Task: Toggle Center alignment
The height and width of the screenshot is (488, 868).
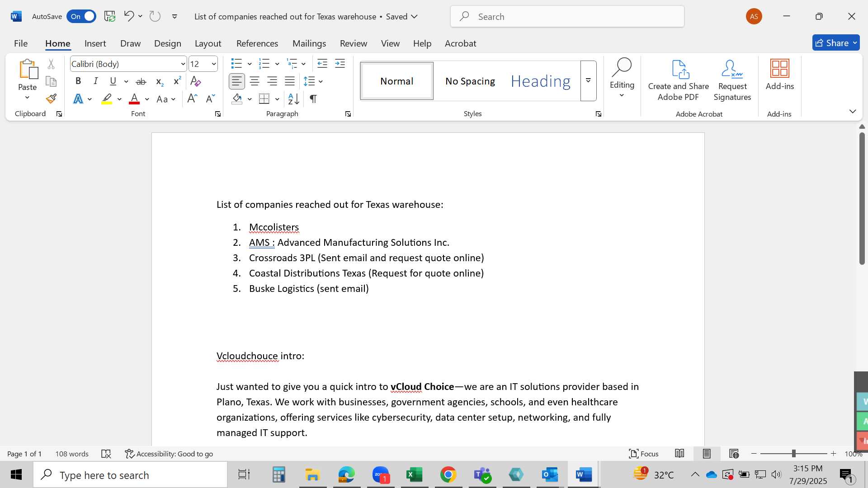Action: coord(255,81)
